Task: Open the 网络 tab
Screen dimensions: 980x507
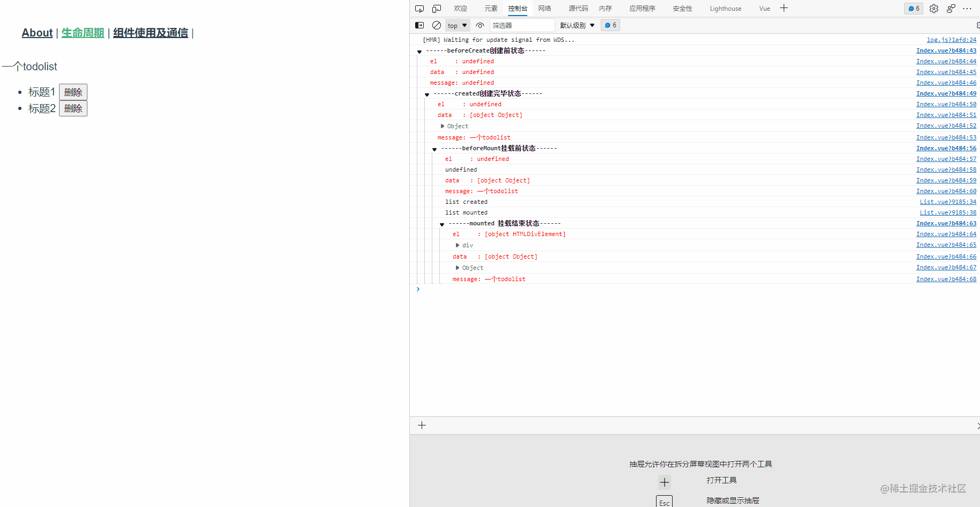Action: (544, 9)
